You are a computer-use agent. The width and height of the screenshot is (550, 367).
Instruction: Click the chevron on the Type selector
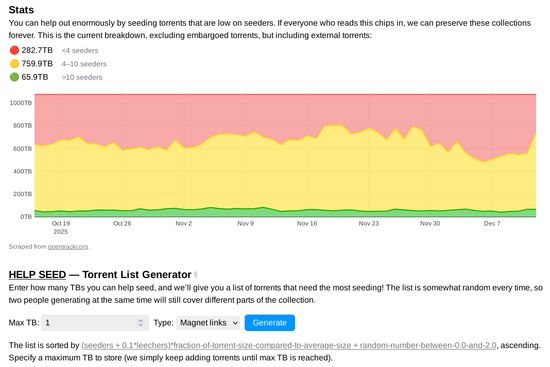pos(235,323)
